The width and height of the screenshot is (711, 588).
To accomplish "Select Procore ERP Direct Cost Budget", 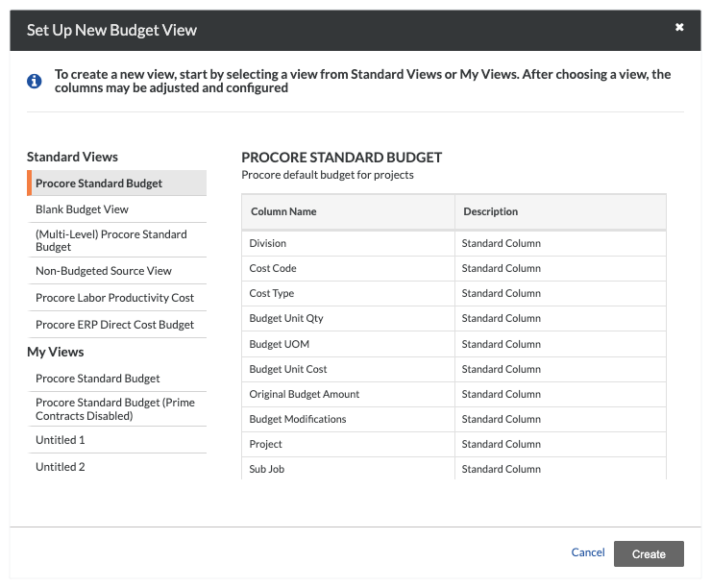I will click(117, 325).
